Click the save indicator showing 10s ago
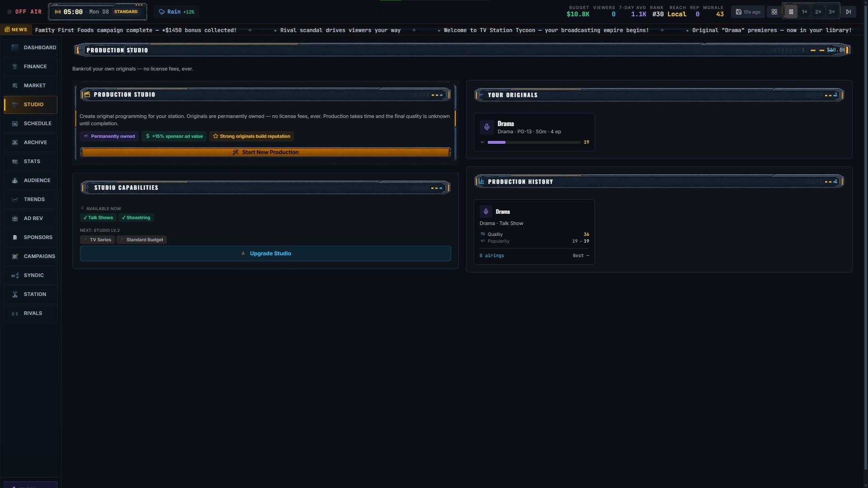The image size is (868, 488). point(748,12)
